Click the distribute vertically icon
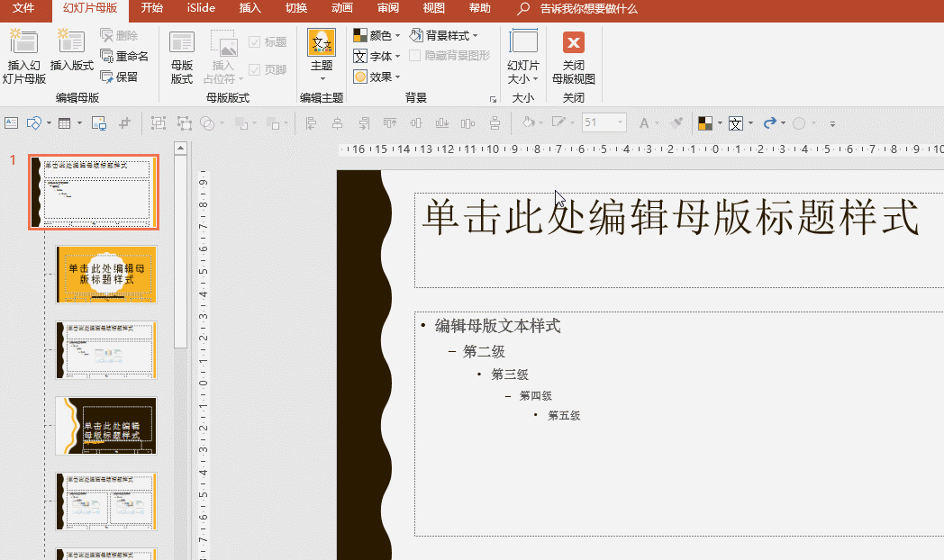944x560 pixels. click(495, 123)
